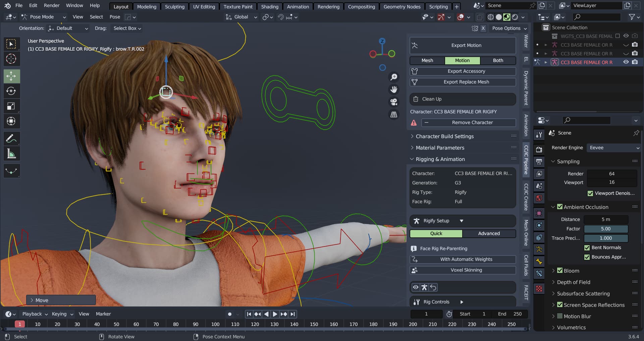Pick the Scale tool in left toolbar
644x341 pixels.
(x=11, y=106)
